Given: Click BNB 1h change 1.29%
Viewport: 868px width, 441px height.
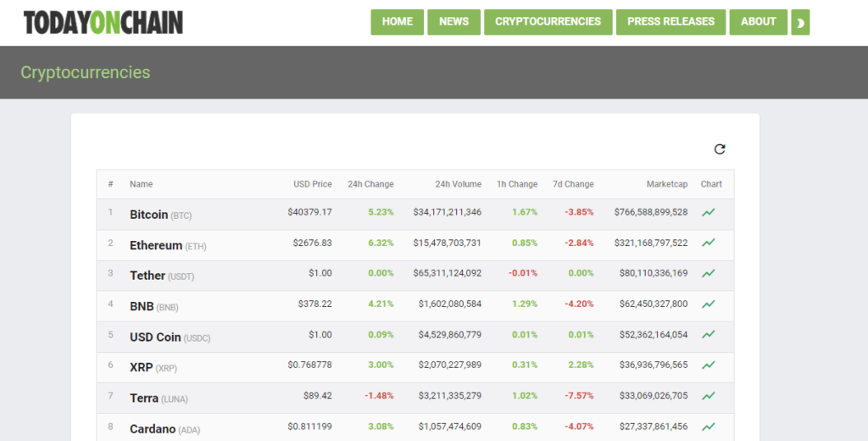Looking at the screenshot, I should pos(525,304).
